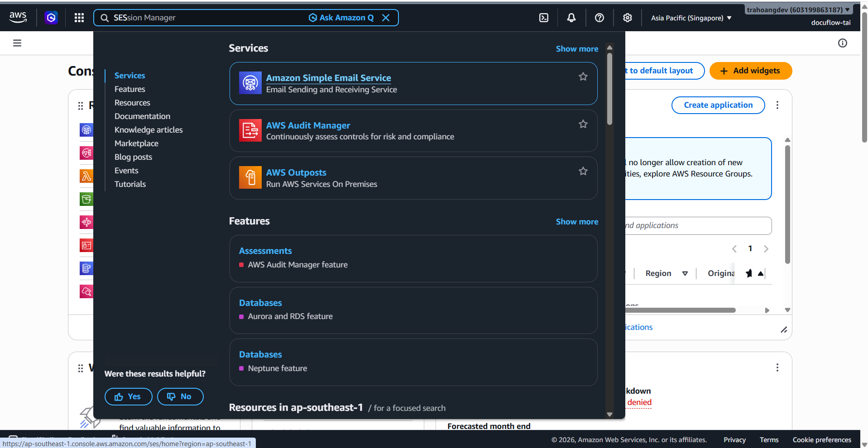The height and width of the screenshot is (448, 868).
Task: Open the applications widget three-dot menu
Action: coord(777,105)
